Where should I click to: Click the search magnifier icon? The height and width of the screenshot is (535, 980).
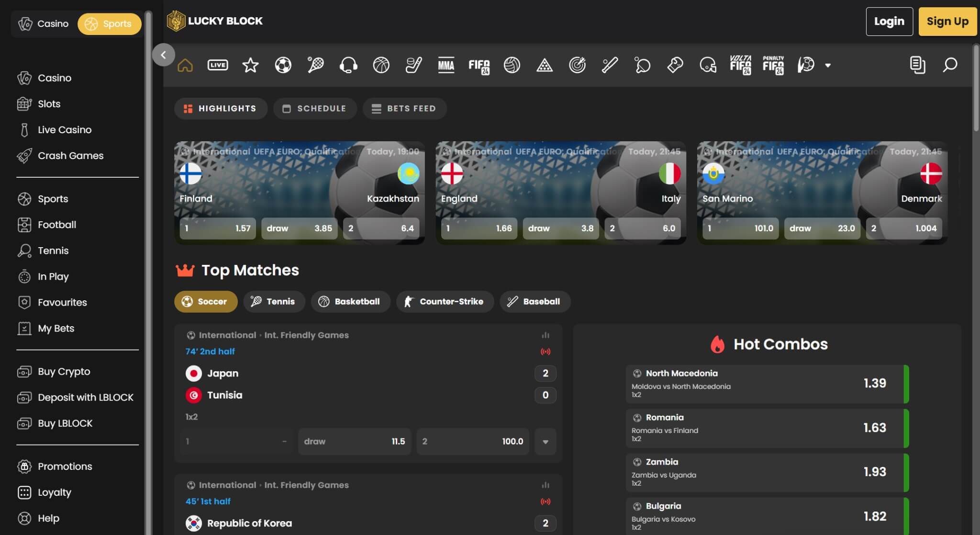pyautogui.click(x=950, y=65)
